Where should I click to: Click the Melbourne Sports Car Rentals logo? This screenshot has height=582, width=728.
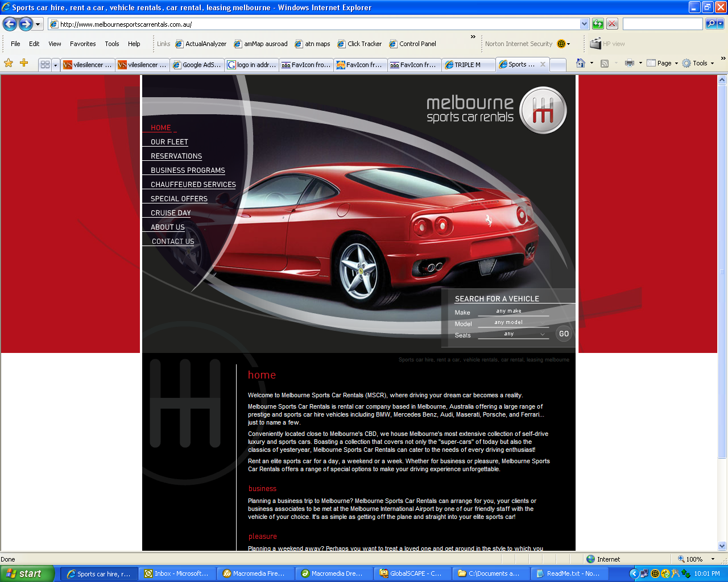(497, 110)
